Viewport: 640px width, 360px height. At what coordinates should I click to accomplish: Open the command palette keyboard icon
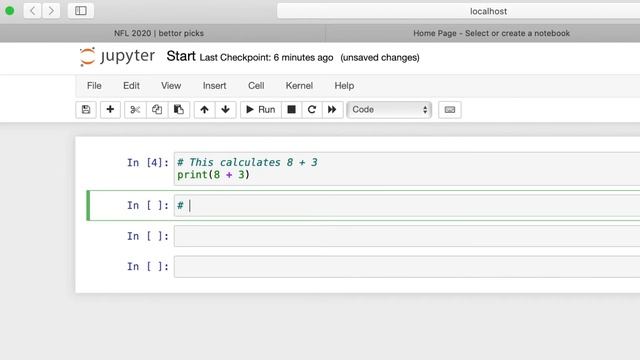pyautogui.click(x=450, y=110)
